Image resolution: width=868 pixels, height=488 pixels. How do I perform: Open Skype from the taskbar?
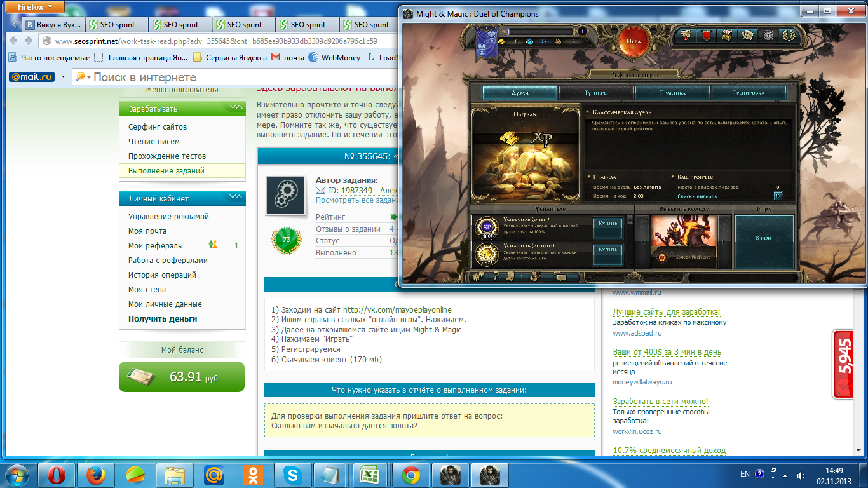pos(293,475)
